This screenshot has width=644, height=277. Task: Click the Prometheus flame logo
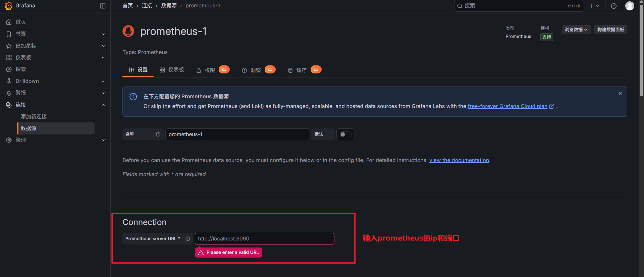point(128,31)
